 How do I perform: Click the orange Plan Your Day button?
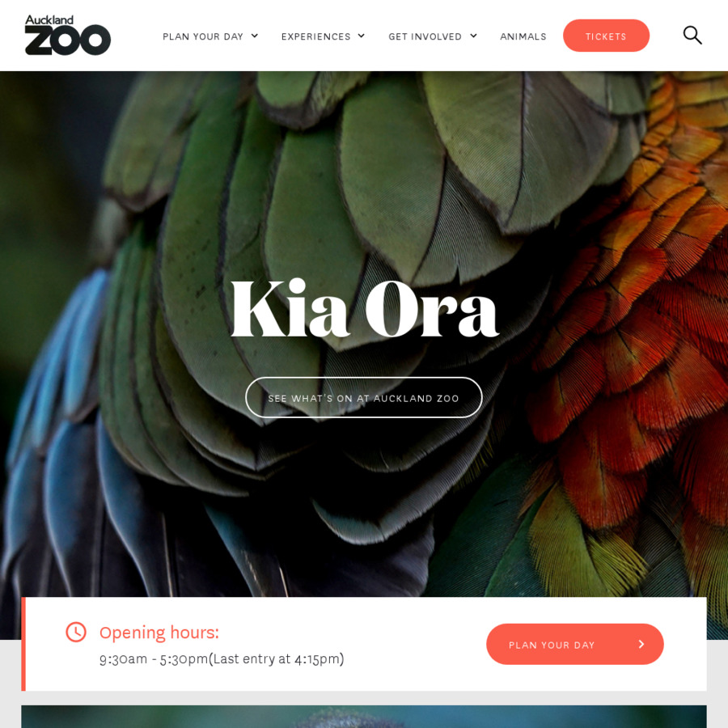[575, 644]
